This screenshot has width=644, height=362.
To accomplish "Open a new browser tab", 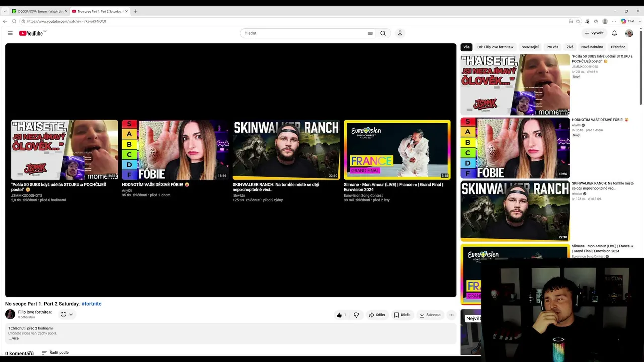I will [135, 11].
